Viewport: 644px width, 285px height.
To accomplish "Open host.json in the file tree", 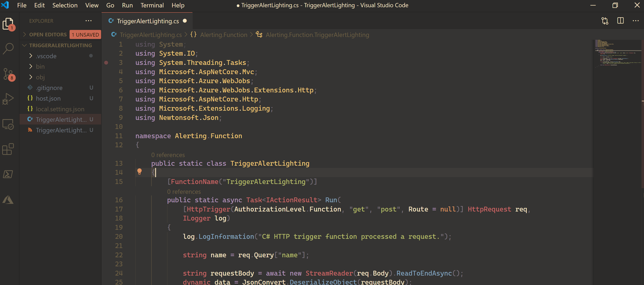I will click(61, 98).
